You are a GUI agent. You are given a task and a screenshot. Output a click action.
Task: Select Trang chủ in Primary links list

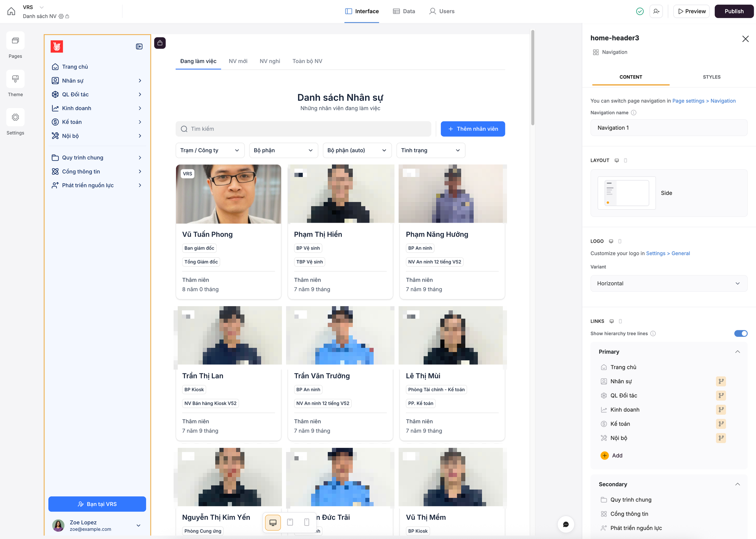[623, 367]
